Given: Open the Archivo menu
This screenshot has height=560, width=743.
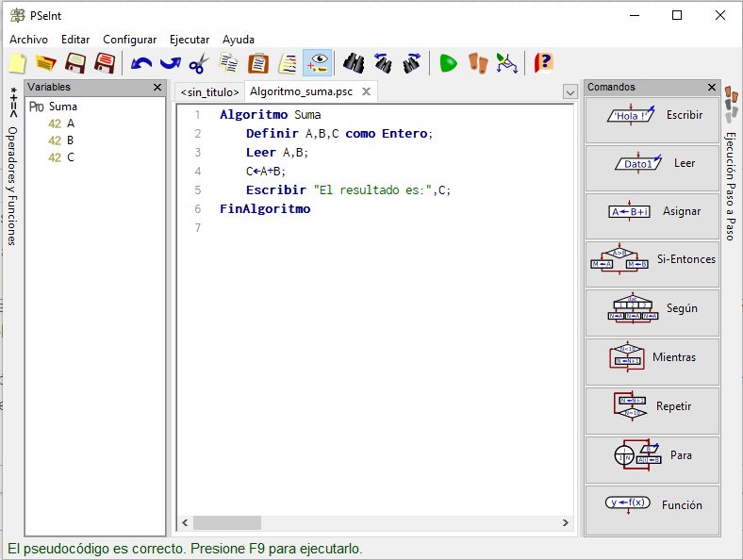Looking at the screenshot, I should point(28,40).
